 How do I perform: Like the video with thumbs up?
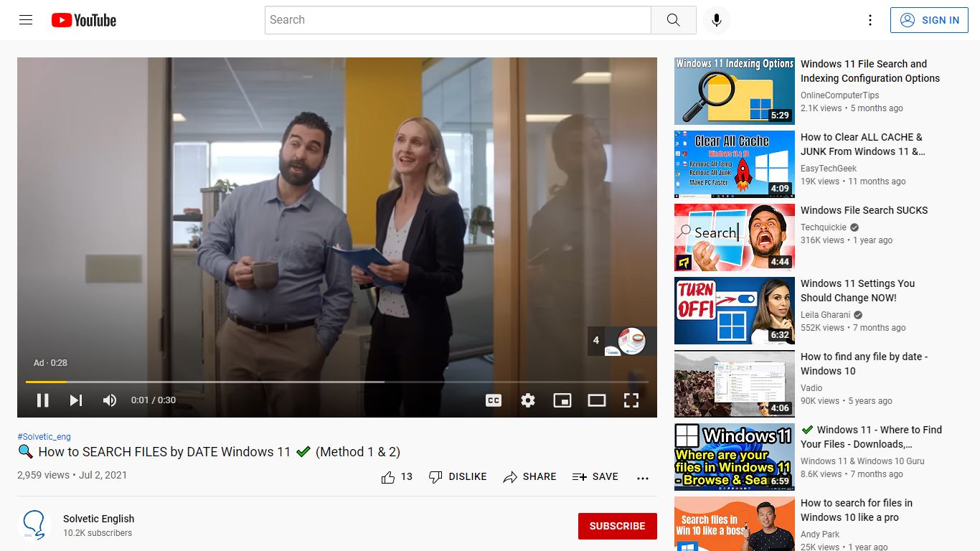click(x=397, y=477)
